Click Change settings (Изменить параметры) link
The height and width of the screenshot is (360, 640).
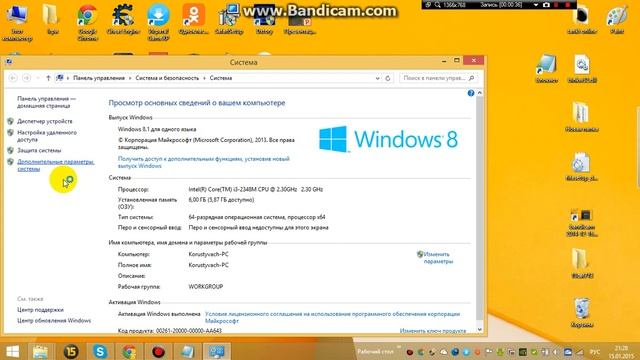click(438, 258)
